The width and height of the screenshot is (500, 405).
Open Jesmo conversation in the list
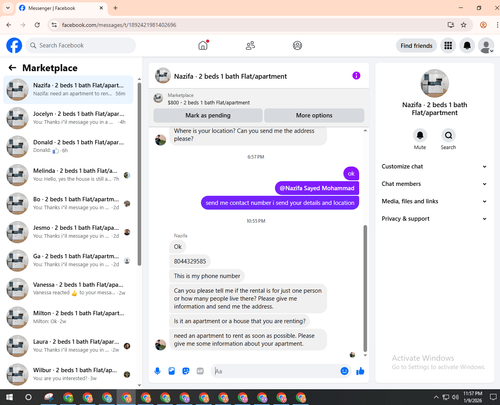tap(68, 232)
